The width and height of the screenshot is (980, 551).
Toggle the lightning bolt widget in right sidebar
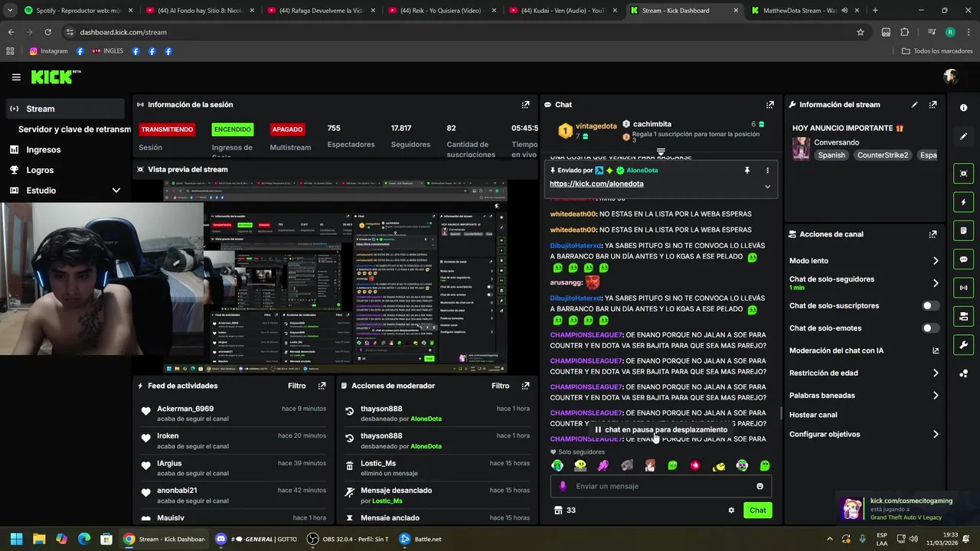[x=963, y=202]
